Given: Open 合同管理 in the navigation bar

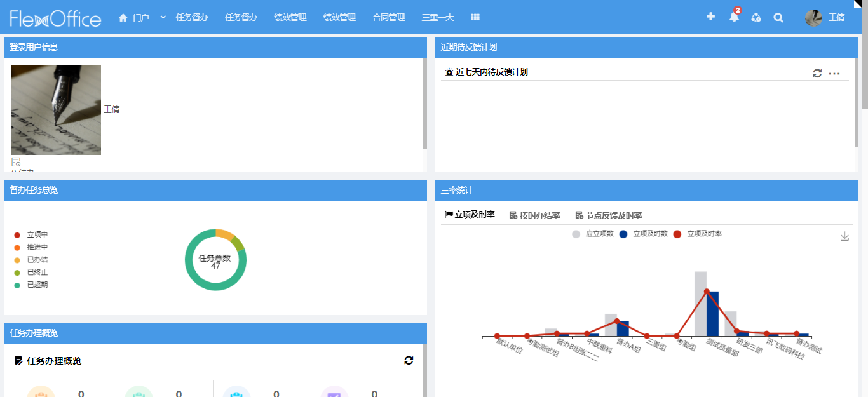Looking at the screenshot, I should pos(388,18).
